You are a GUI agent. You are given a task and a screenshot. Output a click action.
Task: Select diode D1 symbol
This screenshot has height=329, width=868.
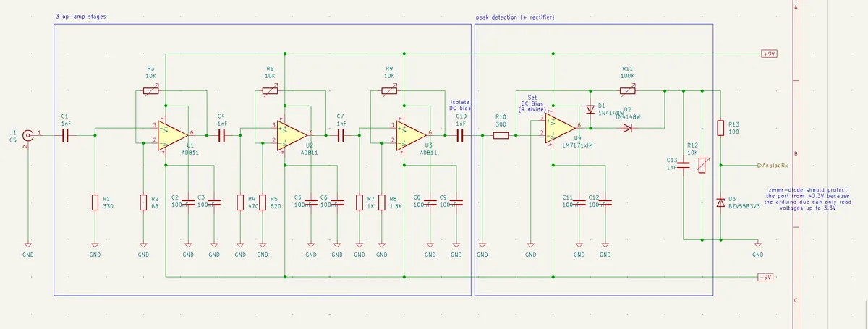pos(590,109)
